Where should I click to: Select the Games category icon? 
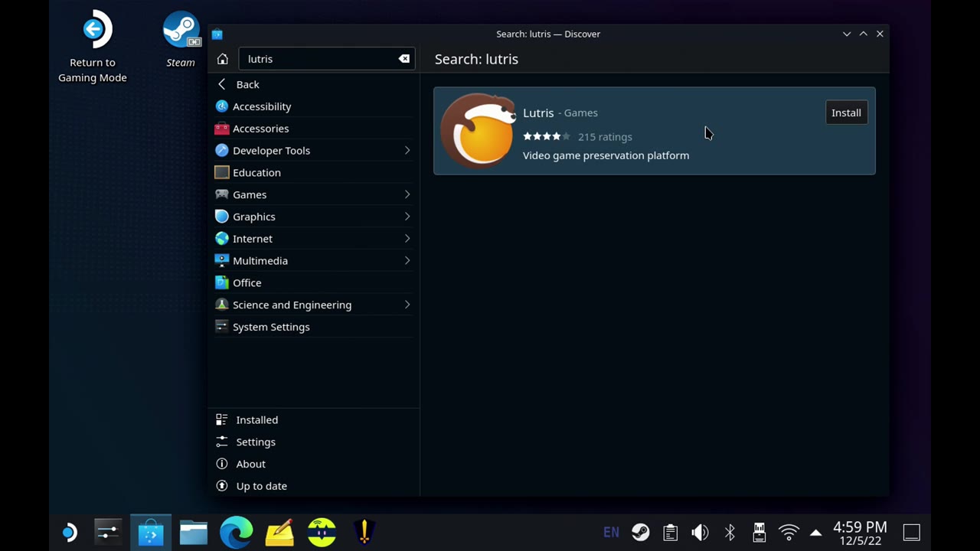click(222, 194)
